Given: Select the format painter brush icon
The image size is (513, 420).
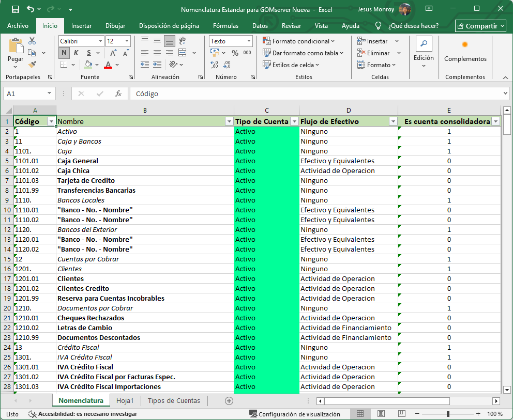Looking at the screenshot, I should tap(31, 64).
